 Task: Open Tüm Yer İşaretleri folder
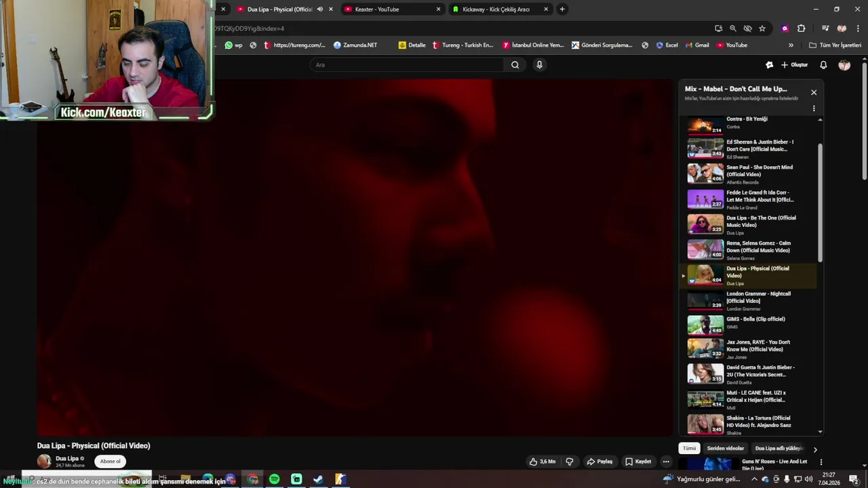pyautogui.click(x=835, y=45)
